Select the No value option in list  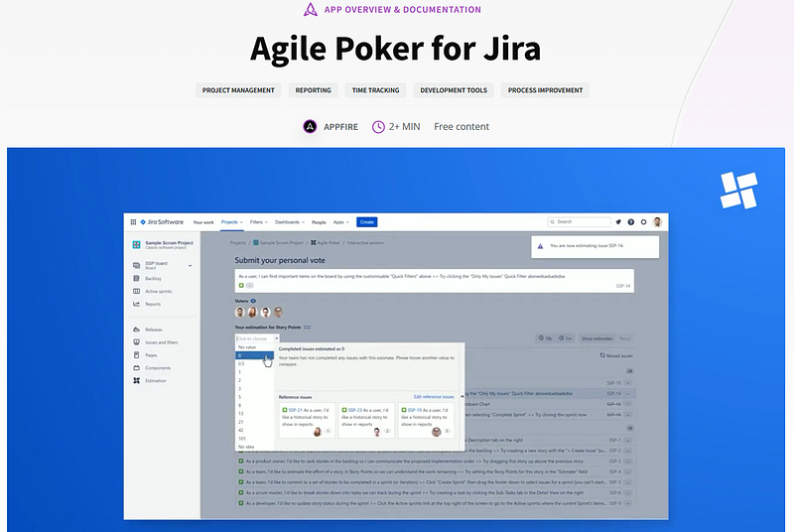[x=255, y=347]
